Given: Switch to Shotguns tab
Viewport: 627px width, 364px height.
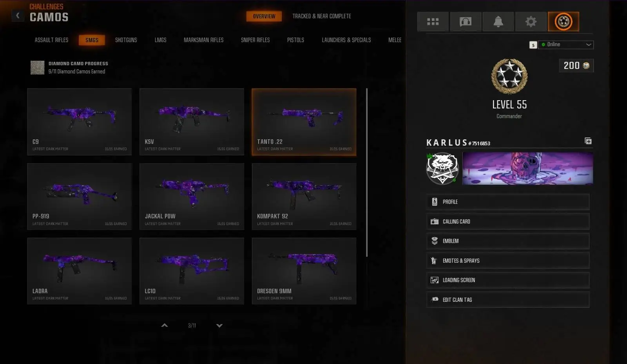Looking at the screenshot, I should point(126,40).
